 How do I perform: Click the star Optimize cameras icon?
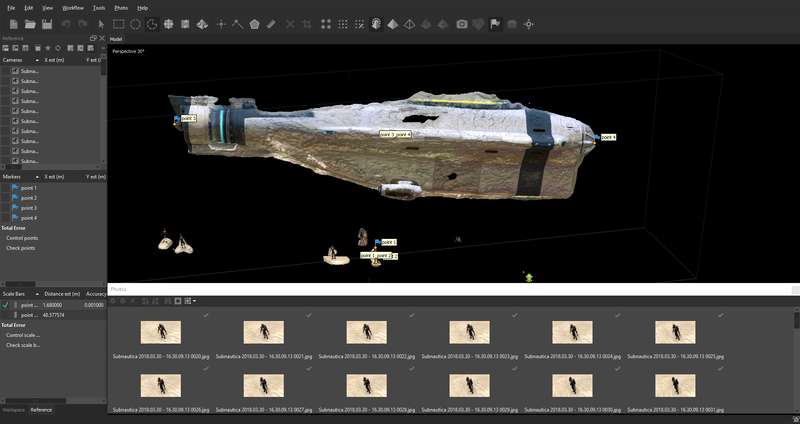point(48,48)
